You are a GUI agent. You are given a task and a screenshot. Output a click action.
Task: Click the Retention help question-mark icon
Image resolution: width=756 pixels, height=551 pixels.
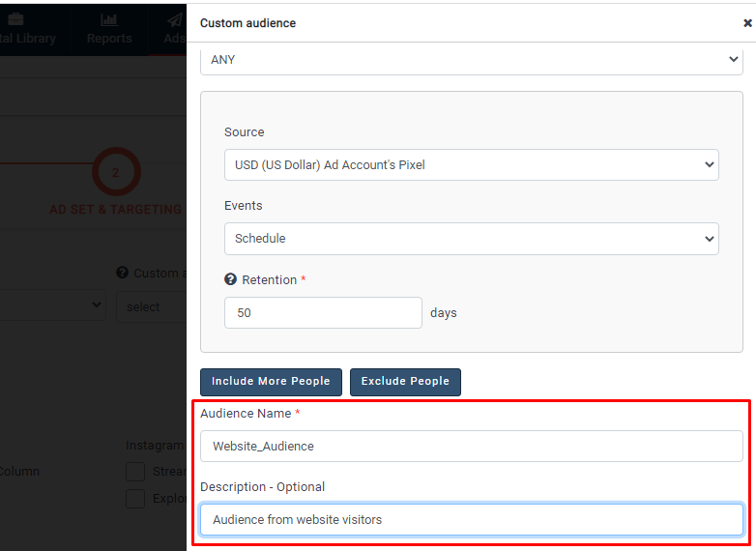click(230, 279)
